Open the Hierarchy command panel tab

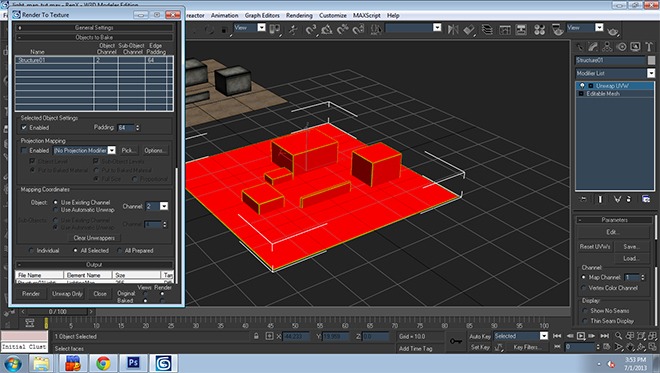(x=607, y=47)
